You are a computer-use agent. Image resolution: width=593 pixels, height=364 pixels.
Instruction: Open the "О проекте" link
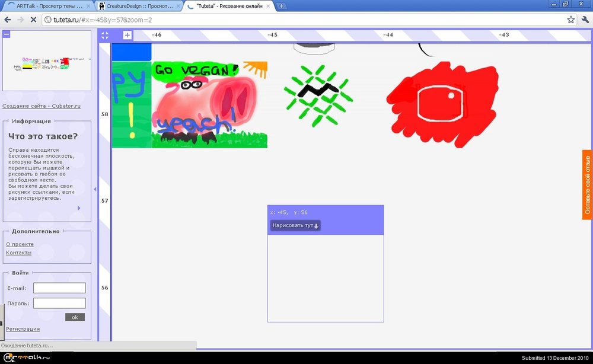pos(20,244)
